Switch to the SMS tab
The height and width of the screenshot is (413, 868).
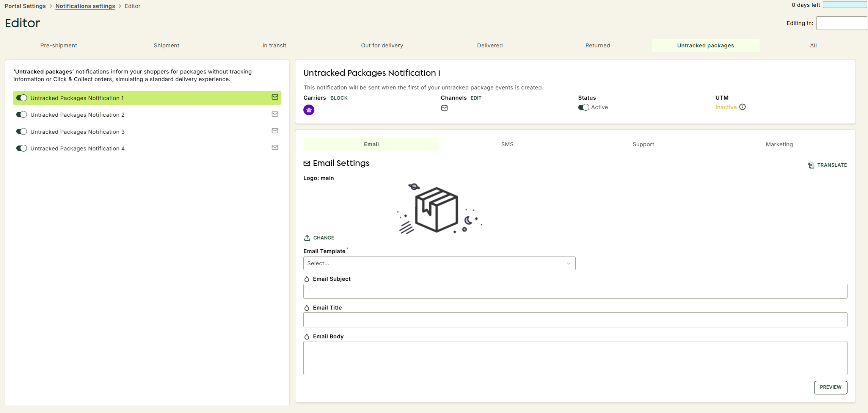click(x=507, y=144)
